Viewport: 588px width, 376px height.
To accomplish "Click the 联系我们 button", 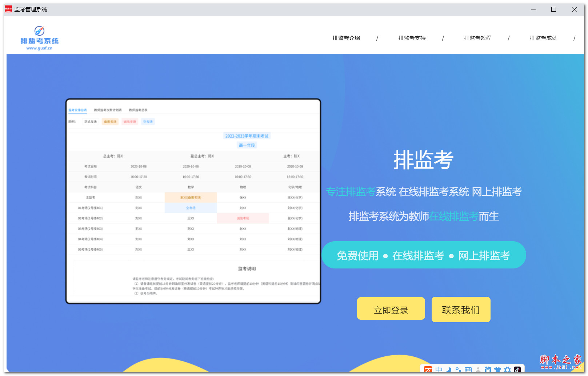I will point(461,310).
